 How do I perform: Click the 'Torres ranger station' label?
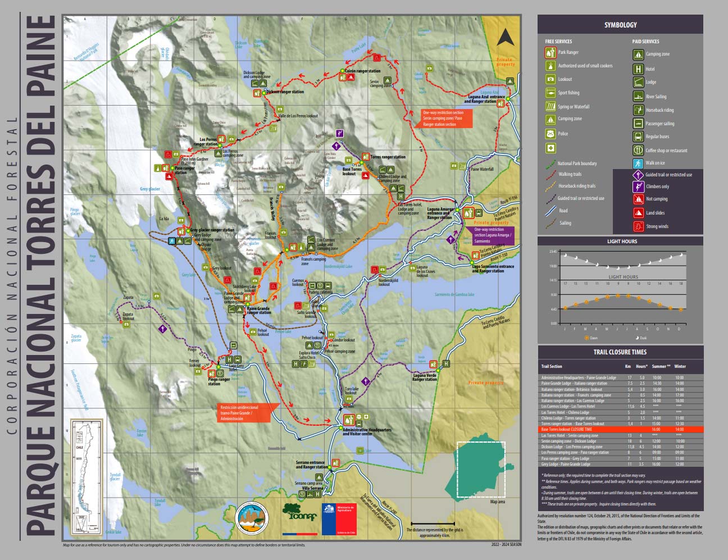pos(388,157)
